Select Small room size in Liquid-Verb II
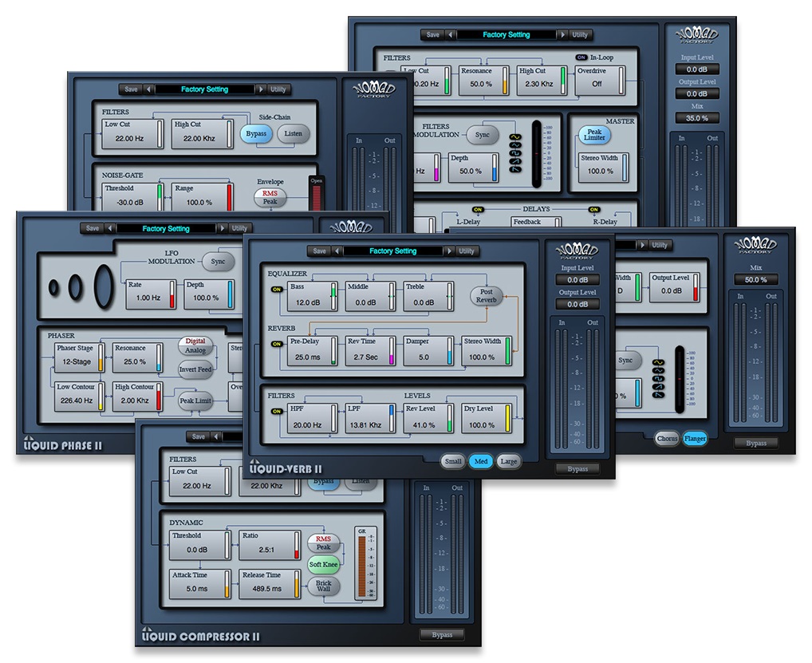Viewport: 812px width, 663px height. point(453,461)
